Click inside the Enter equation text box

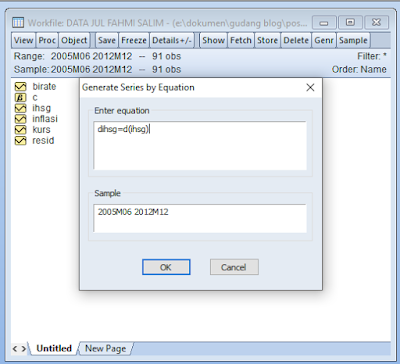tap(200, 146)
